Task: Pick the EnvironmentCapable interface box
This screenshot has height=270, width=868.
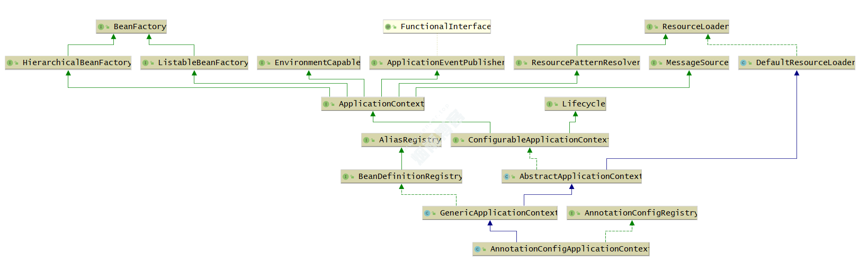Action: (x=309, y=62)
